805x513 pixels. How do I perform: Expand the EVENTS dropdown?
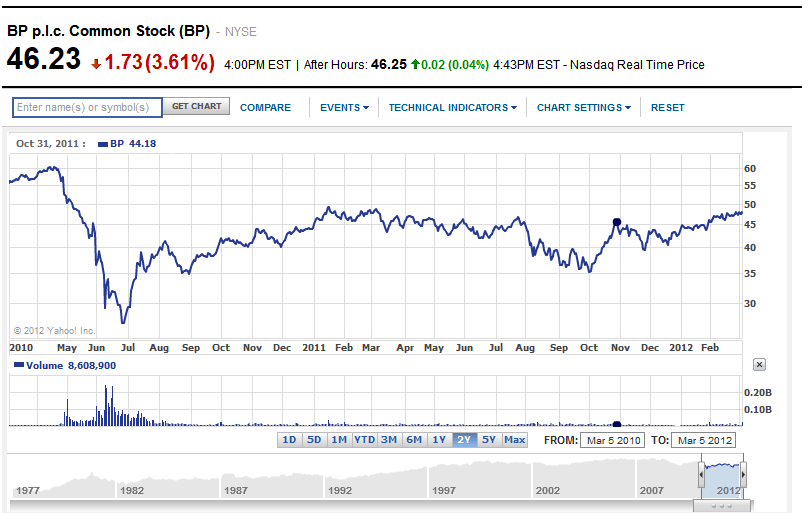click(x=344, y=108)
